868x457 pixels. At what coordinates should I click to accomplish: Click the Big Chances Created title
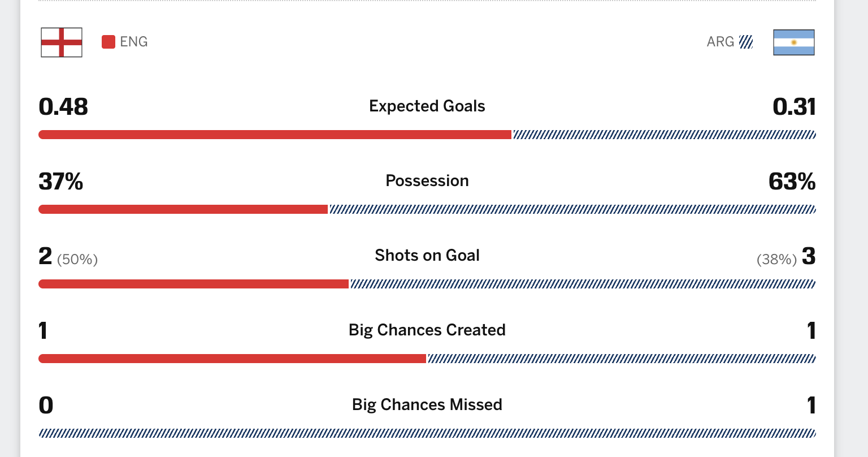pyautogui.click(x=427, y=330)
